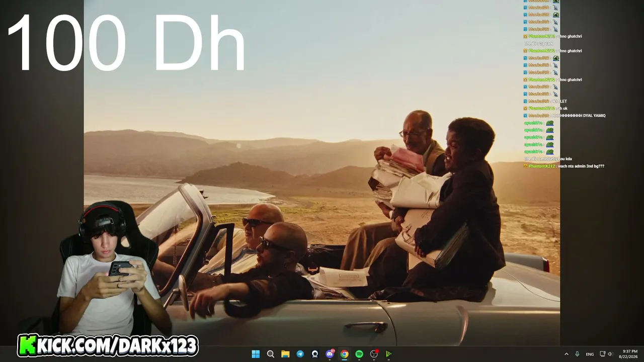
Task: Click chat message "Gg dark"
Action: 546,44
